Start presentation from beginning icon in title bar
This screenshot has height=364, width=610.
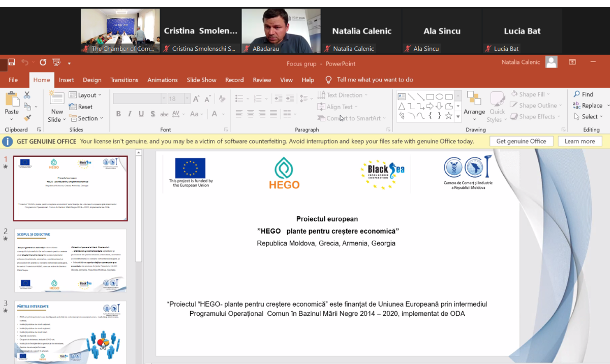(x=56, y=62)
